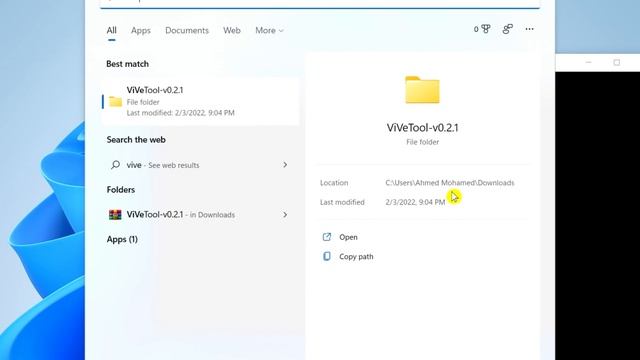Click the Search the web heading
Screen dimensions: 640x360
[x=136, y=140]
